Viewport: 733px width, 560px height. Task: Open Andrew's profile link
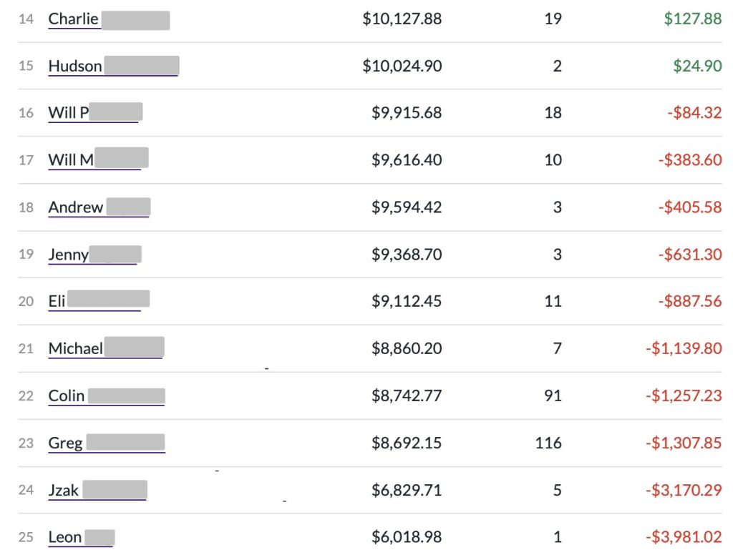coord(76,207)
